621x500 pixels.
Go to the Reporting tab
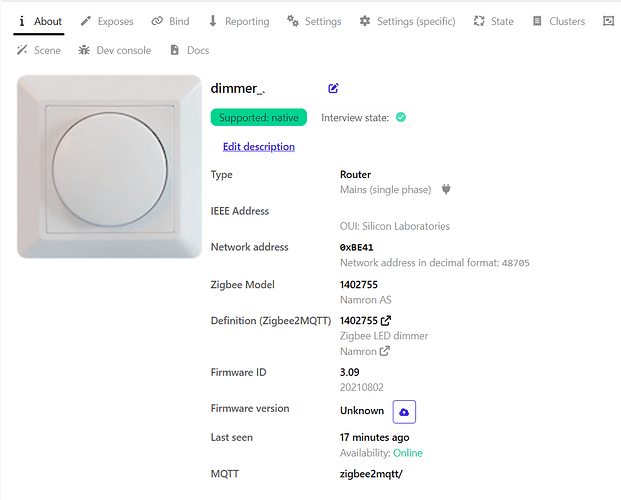tap(239, 21)
